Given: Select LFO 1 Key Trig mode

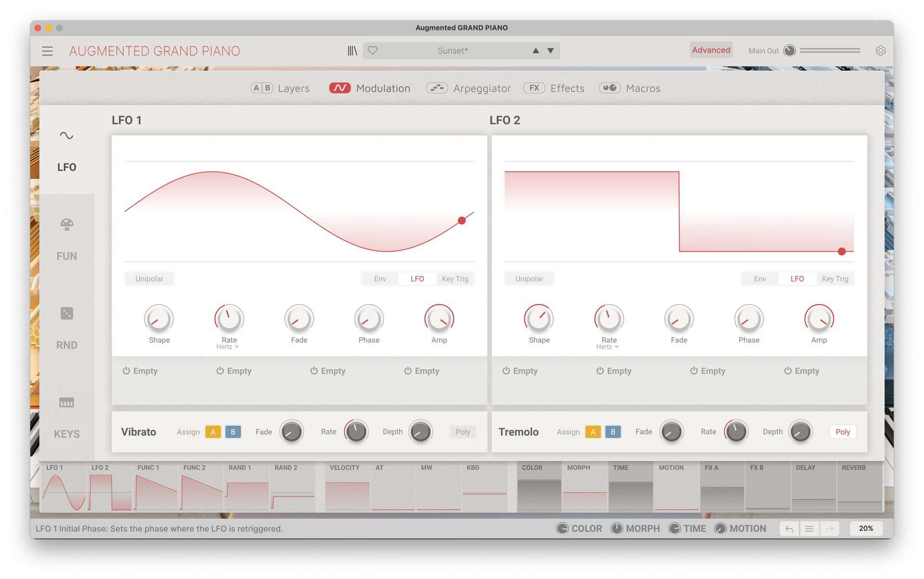Looking at the screenshot, I should [455, 279].
